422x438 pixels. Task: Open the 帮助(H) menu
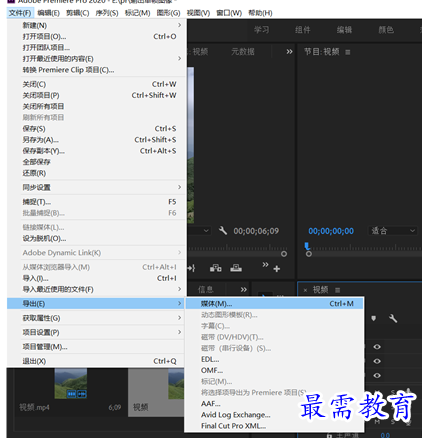pos(260,13)
